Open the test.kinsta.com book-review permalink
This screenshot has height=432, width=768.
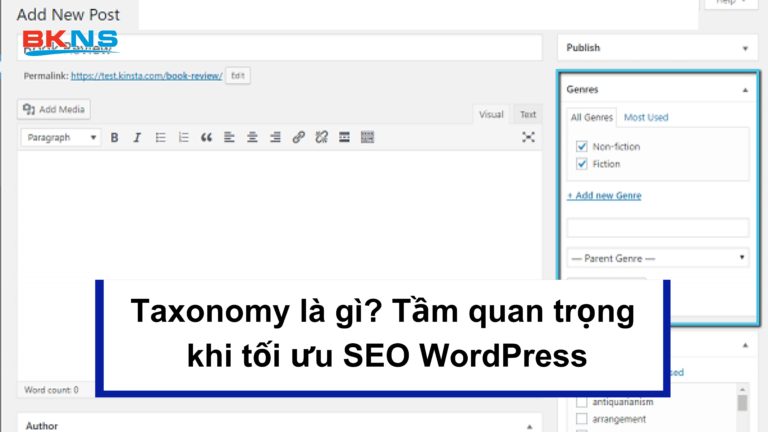pos(146,76)
